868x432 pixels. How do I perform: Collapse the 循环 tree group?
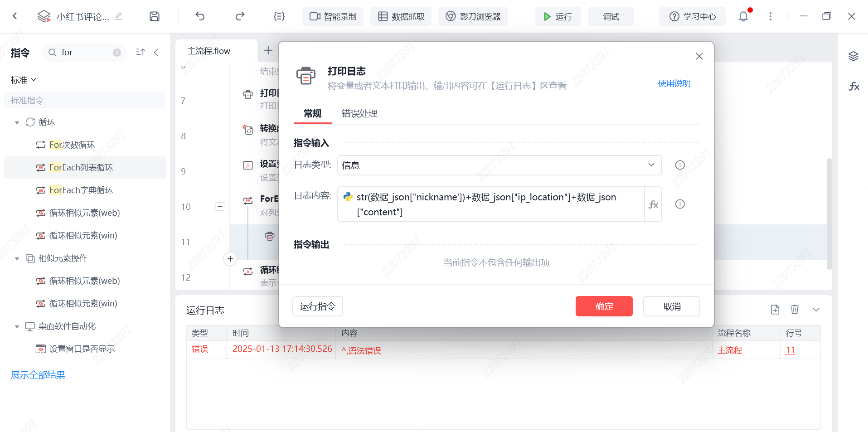[x=17, y=122]
